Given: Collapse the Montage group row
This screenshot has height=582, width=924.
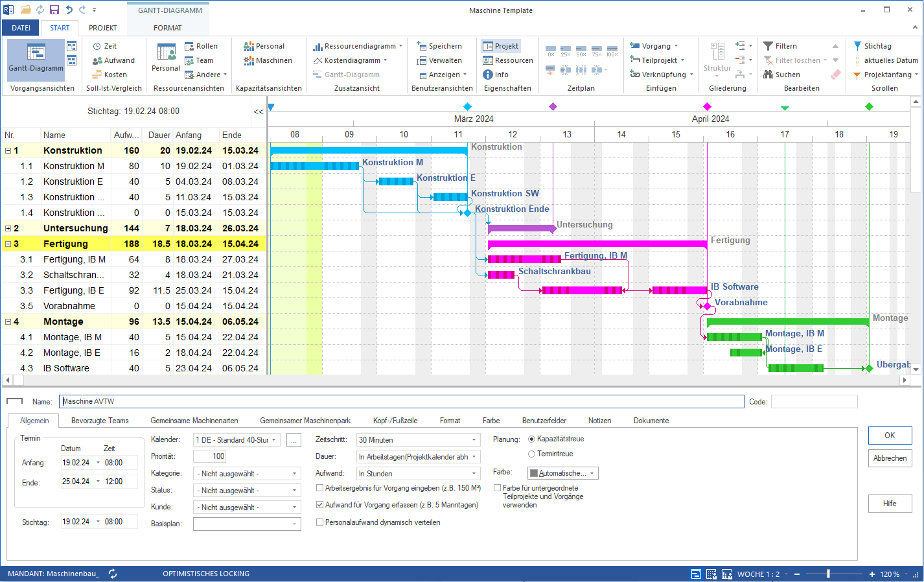Looking at the screenshot, I should (8, 321).
